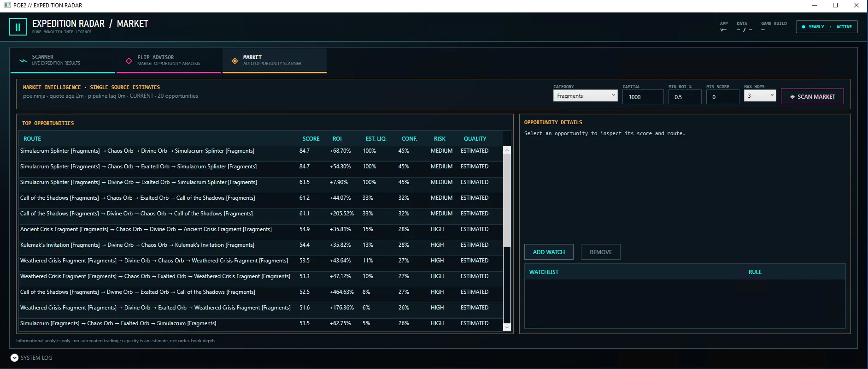Screen dimensions: 868x369
Task: Click the Min Score input field
Action: coord(722,97)
